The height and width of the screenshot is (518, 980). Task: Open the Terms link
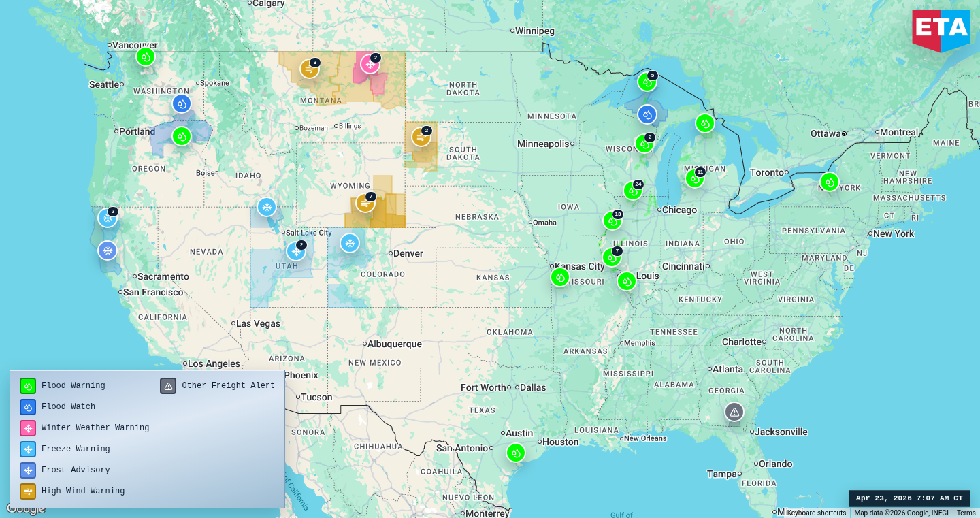point(967,512)
